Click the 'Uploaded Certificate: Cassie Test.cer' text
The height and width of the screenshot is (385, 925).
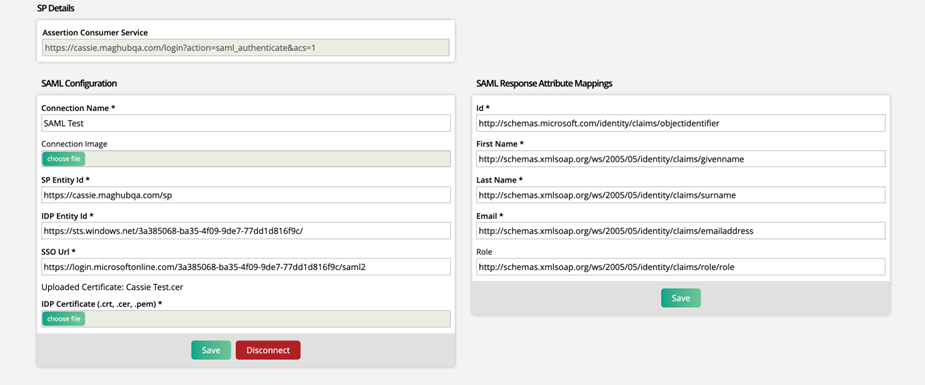click(x=113, y=287)
